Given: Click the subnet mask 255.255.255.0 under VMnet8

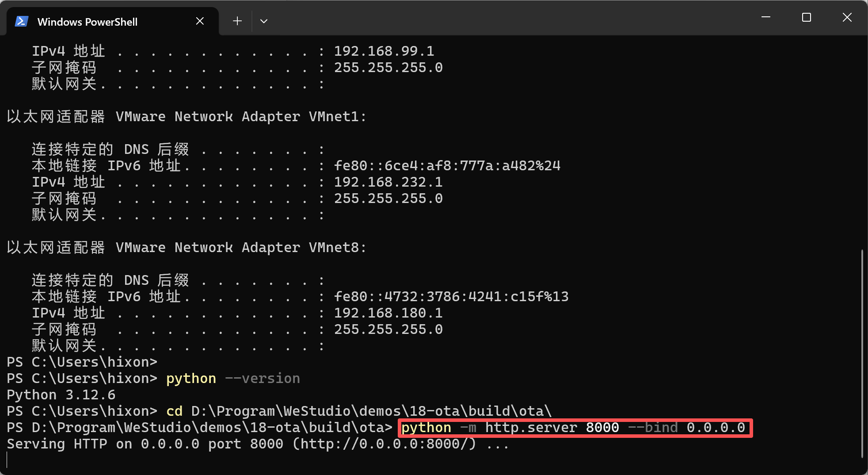Looking at the screenshot, I should 388,329.
